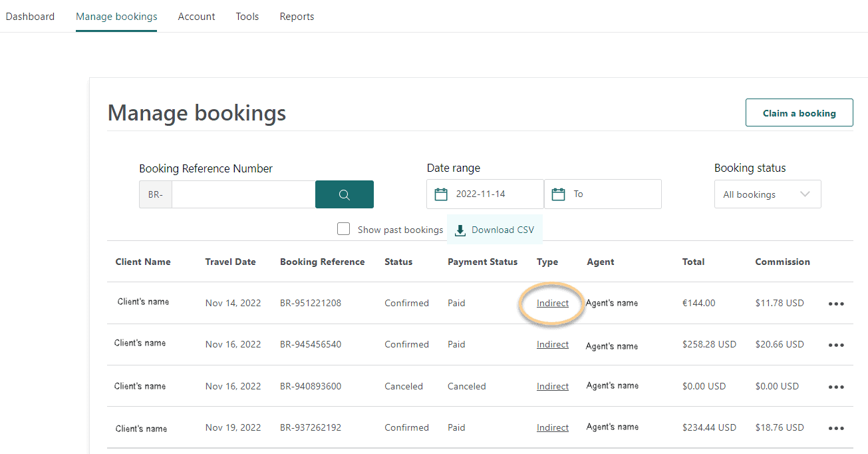Open the Indirect link for booking BR-951221208

point(552,303)
